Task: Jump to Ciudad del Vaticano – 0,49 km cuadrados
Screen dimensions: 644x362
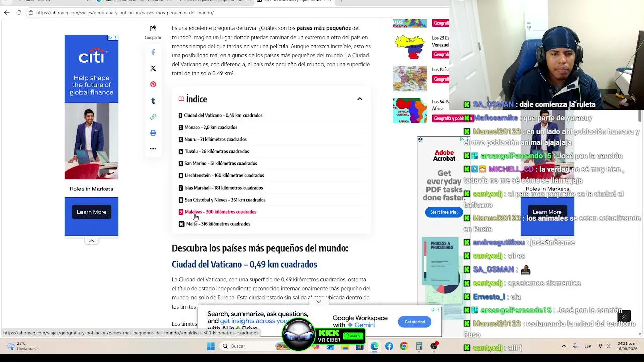Action: [223, 115]
